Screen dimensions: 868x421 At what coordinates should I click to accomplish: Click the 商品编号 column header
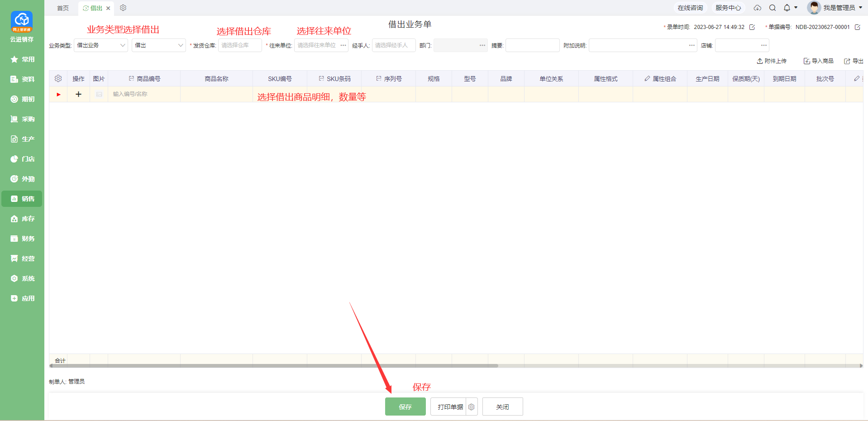144,79
